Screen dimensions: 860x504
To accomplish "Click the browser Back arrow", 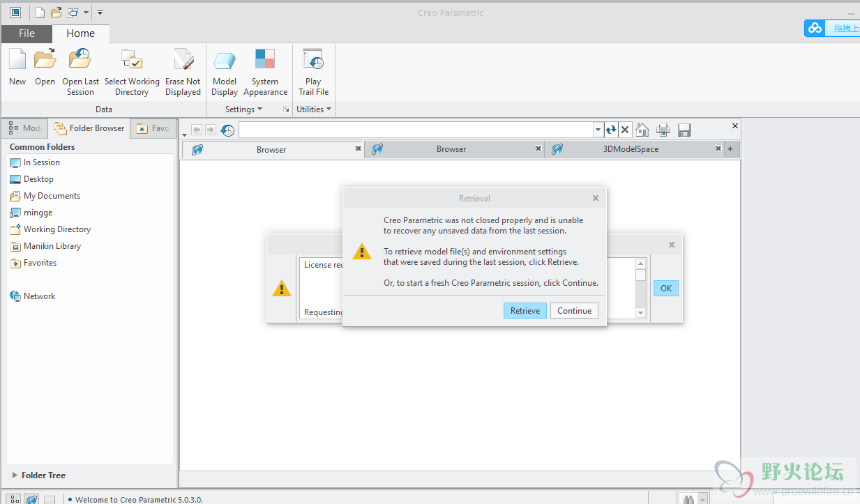I will click(197, 130).
